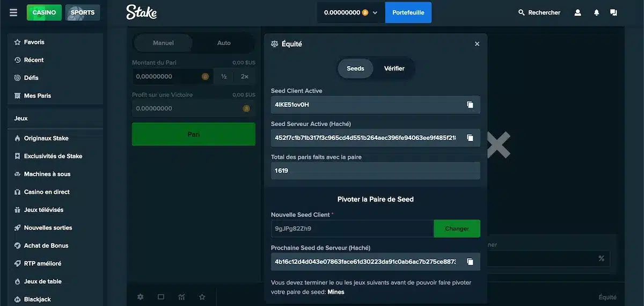Switch to Manuel betting mode
The width and height of the screenshot is (644, 306).
[163, 43]
